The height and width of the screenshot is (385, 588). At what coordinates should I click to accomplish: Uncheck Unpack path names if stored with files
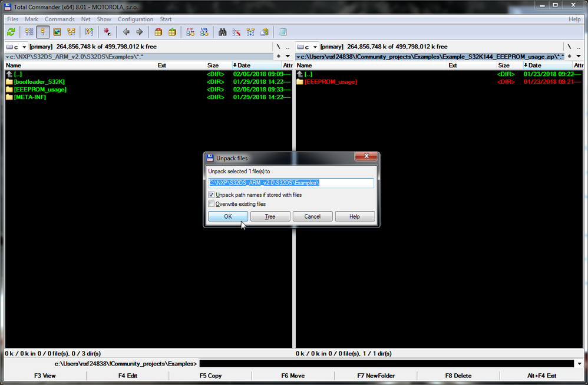coord(211,195)
